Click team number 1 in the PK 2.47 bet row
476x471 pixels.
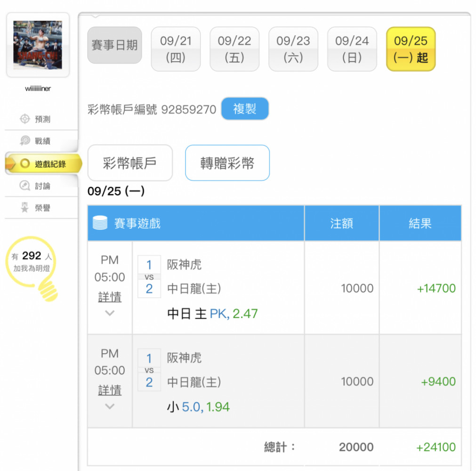(149, 265)
